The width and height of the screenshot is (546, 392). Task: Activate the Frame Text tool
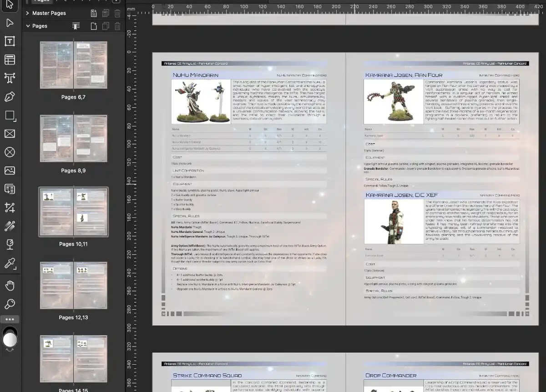(10, 41)
